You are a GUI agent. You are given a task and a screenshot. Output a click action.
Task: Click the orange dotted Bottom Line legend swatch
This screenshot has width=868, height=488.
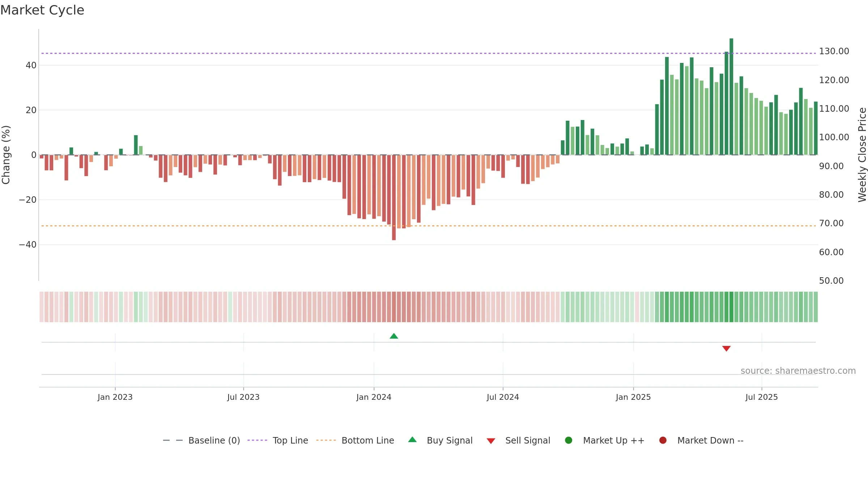click(326, 440)
